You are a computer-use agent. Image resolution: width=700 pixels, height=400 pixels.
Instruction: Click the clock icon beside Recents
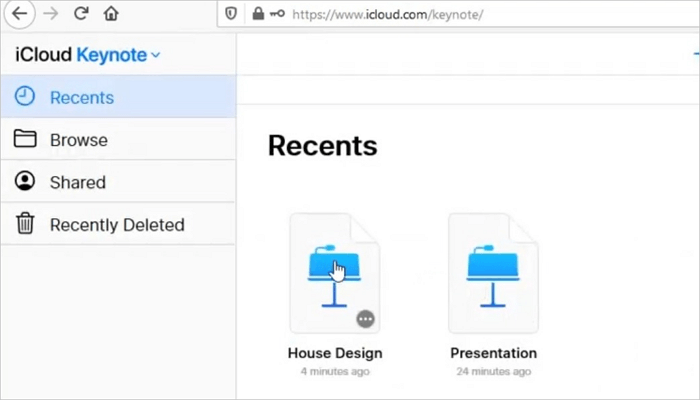pyautogui.click(x=25, y=96)
